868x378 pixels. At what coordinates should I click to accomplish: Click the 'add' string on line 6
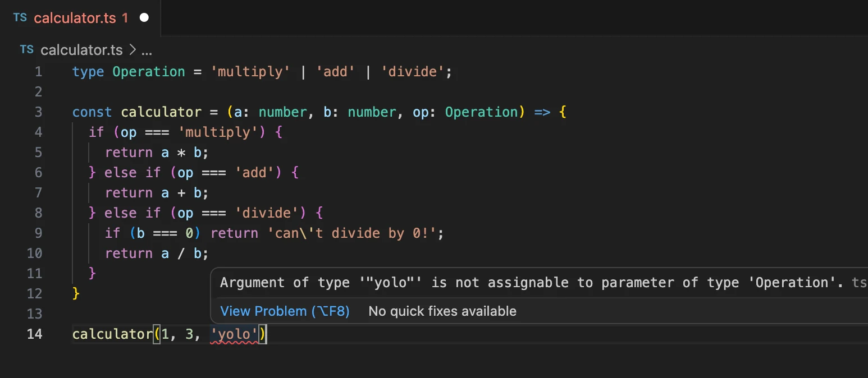[x=254, y=173]
